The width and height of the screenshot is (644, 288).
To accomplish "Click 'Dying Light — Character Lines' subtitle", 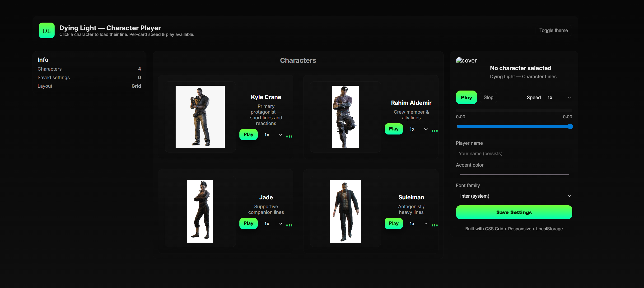I will 523,77.
